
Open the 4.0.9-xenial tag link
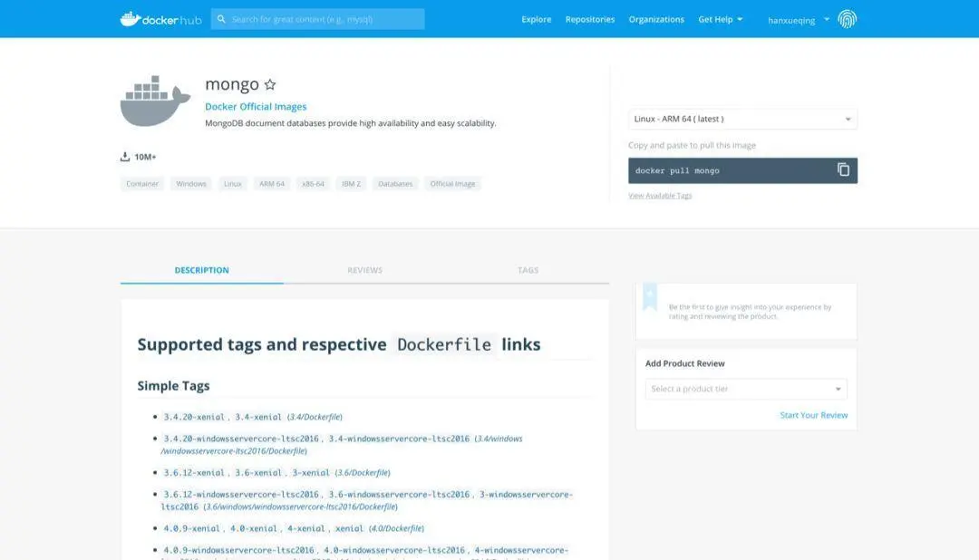pos(191,528)
